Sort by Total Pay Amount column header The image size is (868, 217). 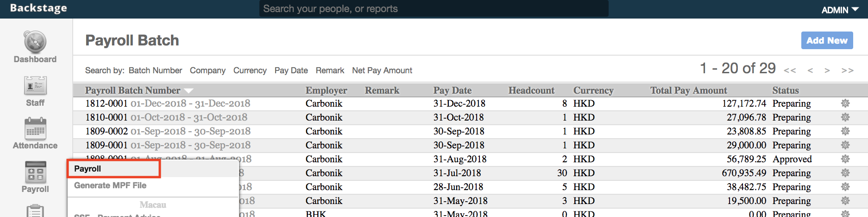[x=688, y=90]
